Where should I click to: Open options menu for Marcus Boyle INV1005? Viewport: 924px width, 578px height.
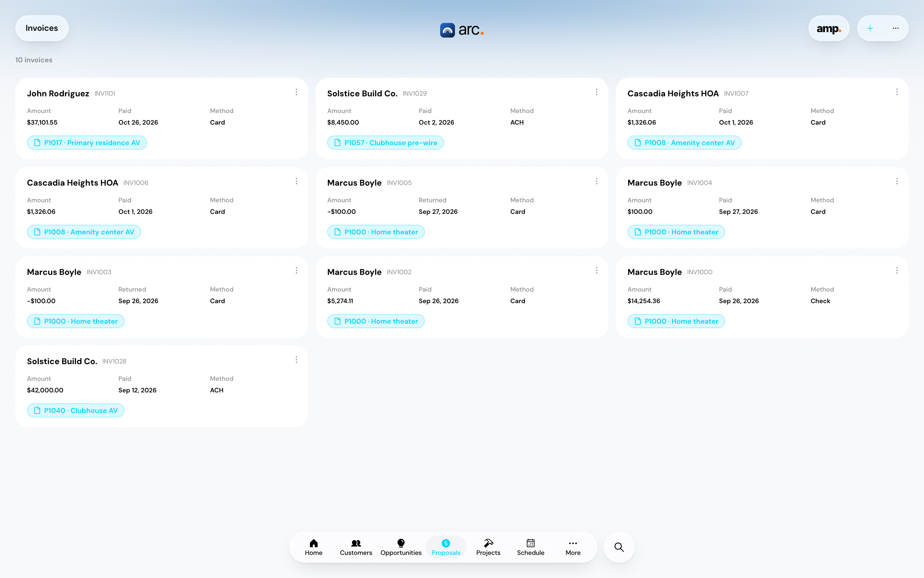point(596,181)
